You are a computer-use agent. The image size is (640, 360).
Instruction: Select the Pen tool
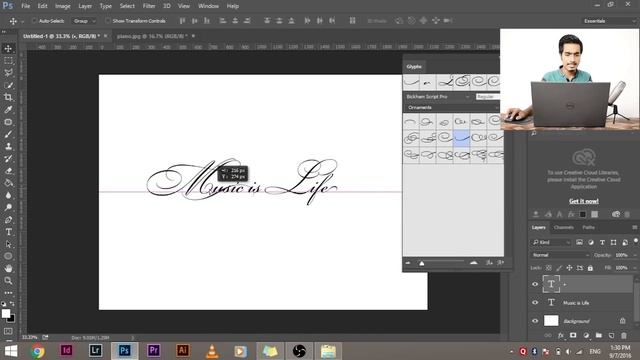coord(8,220)
